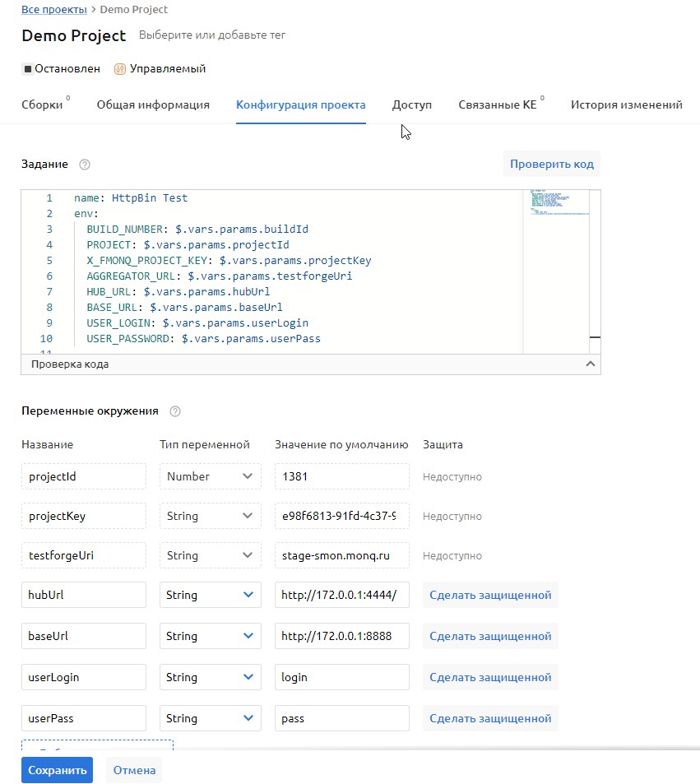This screenshot has height=784, width=700.
Task: Make userPass protected via Сделать защищенной
Action: [489, 718]
